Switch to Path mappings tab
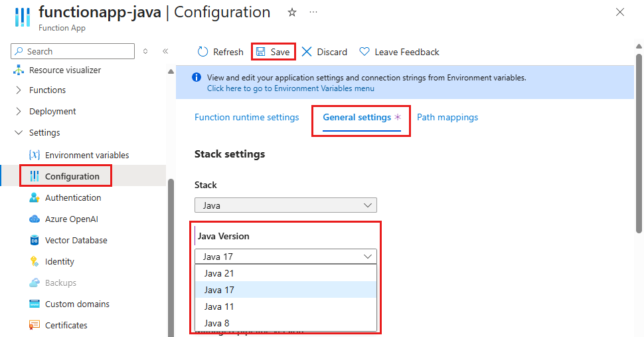 pos(447,117)
